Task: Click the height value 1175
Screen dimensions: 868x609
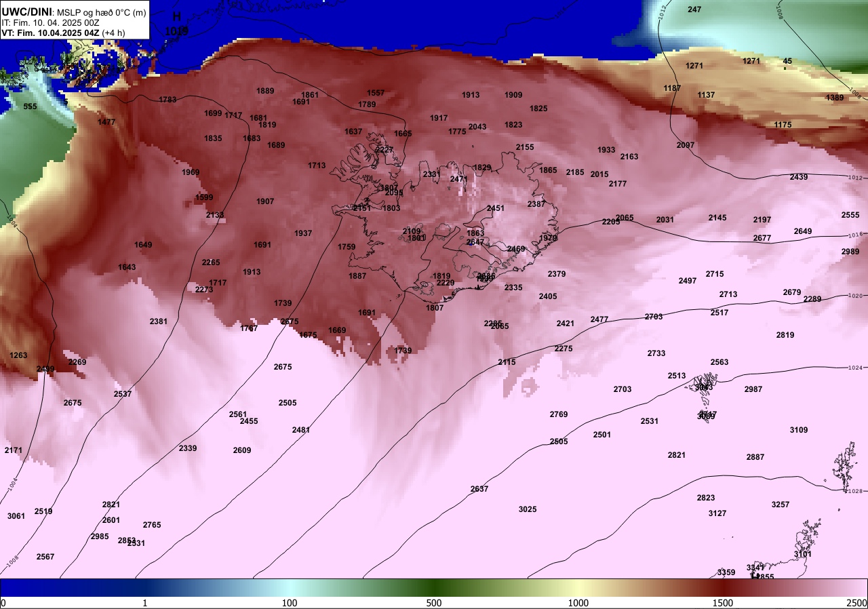Action: tap(783, 125)
